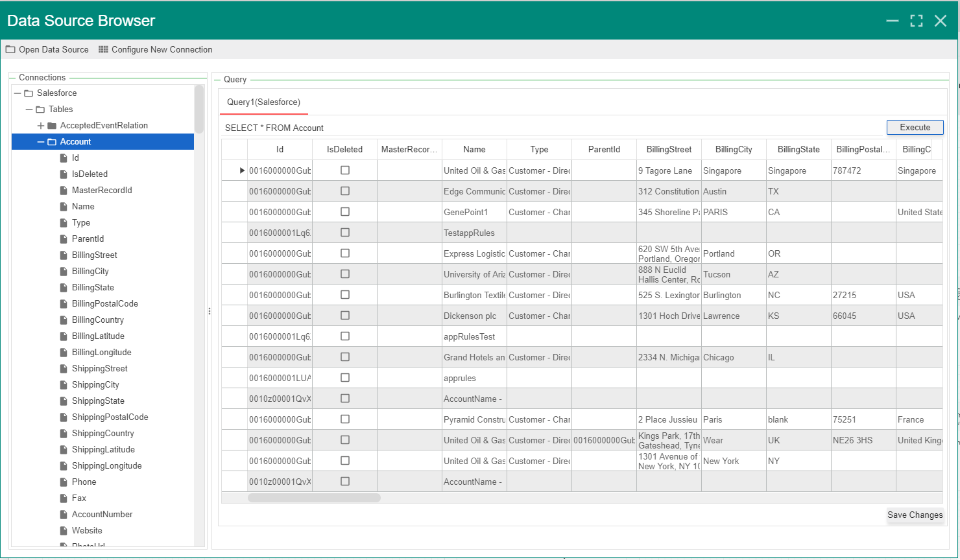Click the file icon beside Phone field
960x560 pixels.
click(64, 482)
